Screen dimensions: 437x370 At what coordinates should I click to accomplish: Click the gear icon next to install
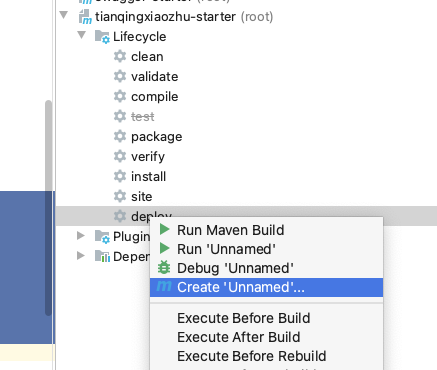pyautogui.click(x=120, y=176)
